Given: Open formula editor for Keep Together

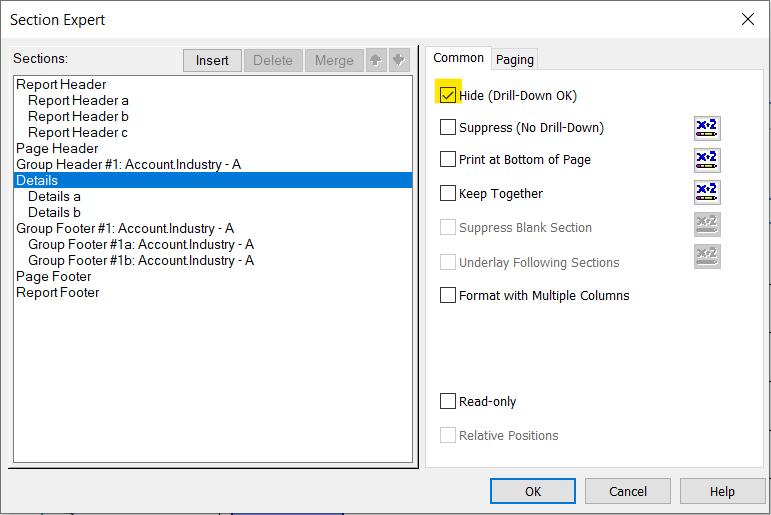Looking at the screenshot, I should click(707, 193).
